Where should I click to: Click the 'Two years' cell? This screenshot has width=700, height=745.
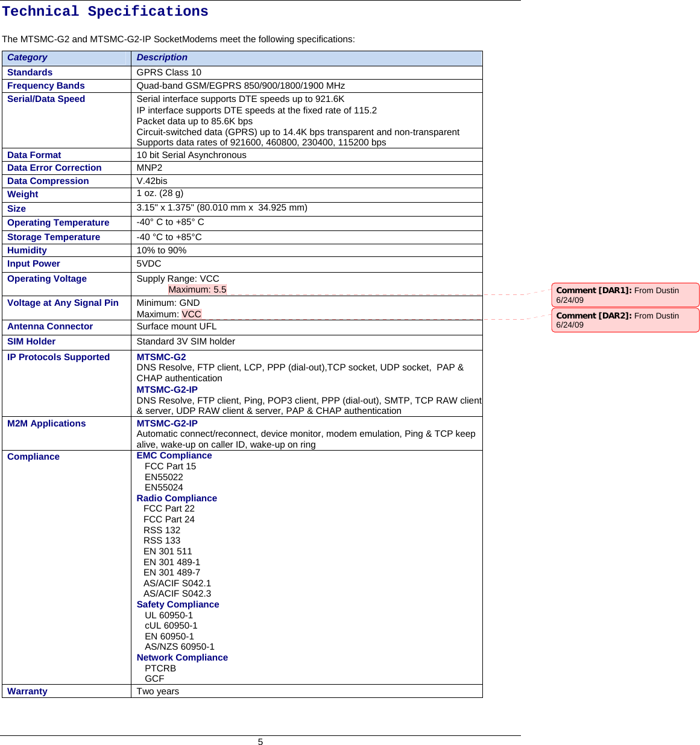(x=157, y=691)
